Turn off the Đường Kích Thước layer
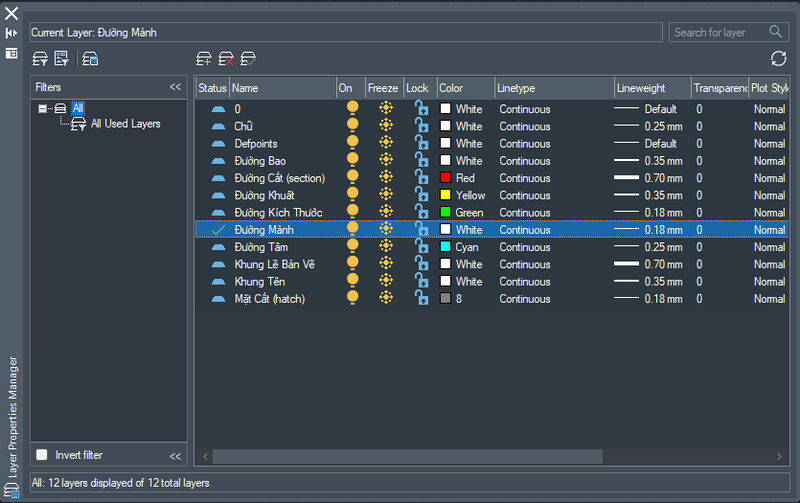 353,212
